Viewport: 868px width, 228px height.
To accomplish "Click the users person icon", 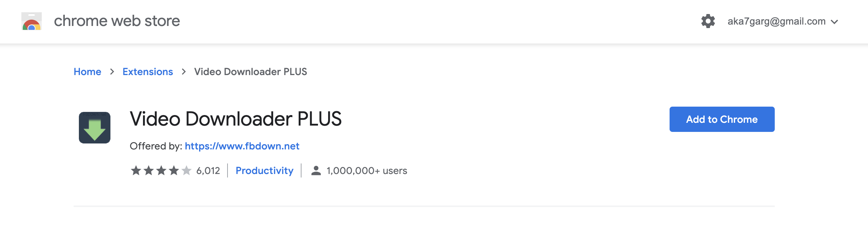I will pyautogui.click(x=316, y=170).
